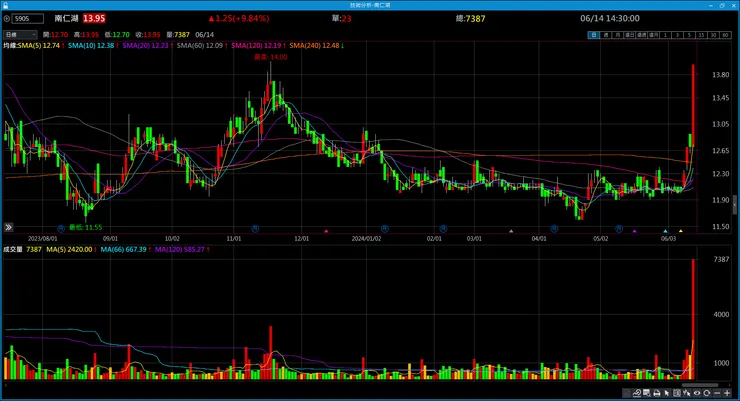Click the split panel layout icon

[677, 393]
